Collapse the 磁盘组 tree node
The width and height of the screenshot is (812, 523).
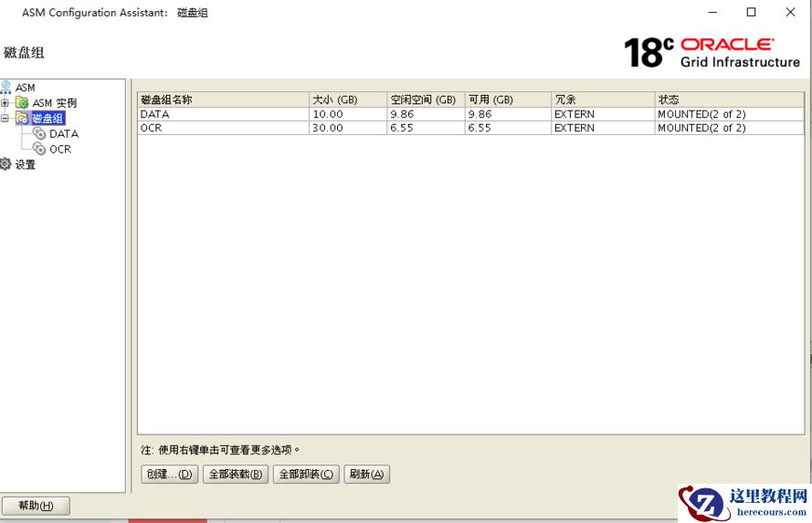(5, 119)
